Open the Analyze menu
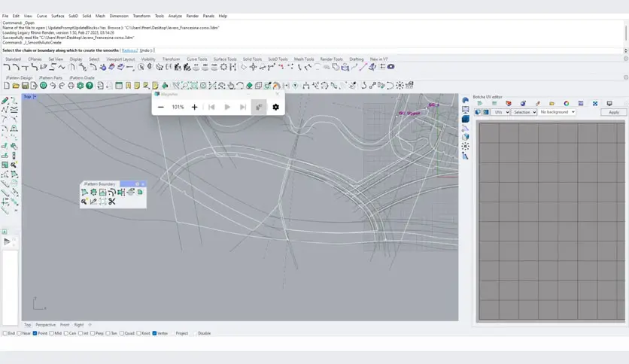 click(x=175, y=16)
